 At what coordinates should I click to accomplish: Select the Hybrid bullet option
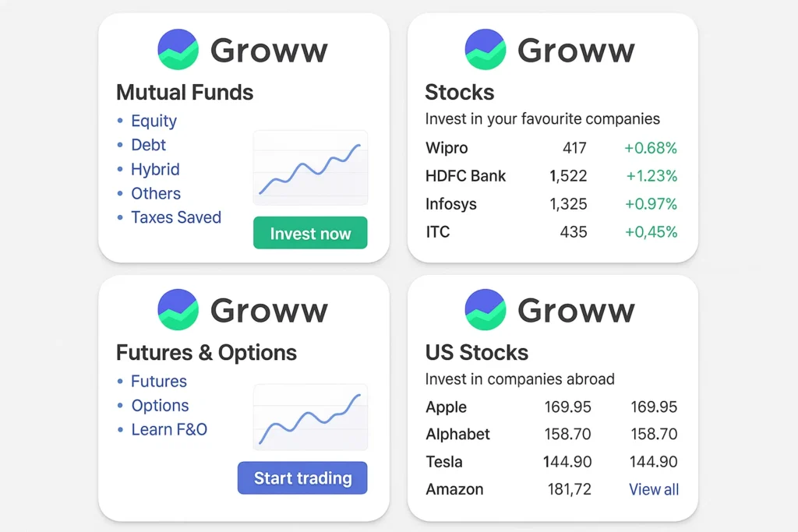point(155,170)
